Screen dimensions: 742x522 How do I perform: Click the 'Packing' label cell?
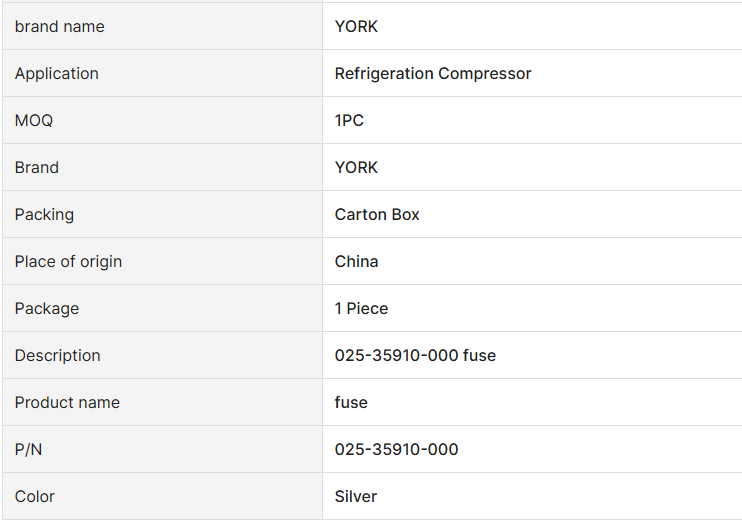point(45,215)
